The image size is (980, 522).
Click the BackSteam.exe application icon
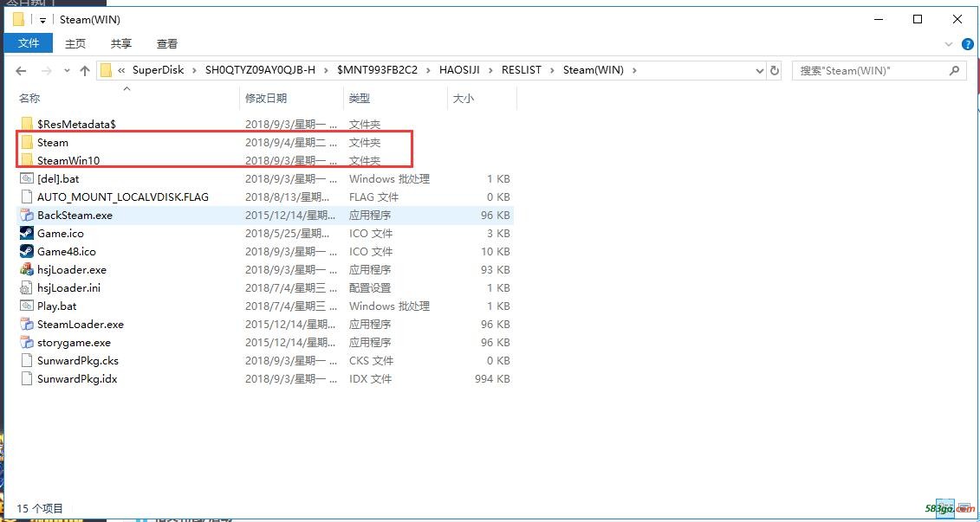(x=27, y=216)
